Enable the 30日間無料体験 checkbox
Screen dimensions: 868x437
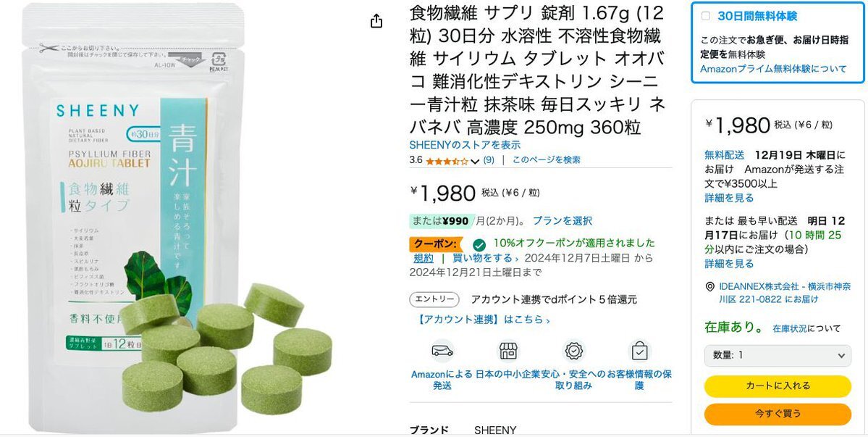click(x=706, y=16)
